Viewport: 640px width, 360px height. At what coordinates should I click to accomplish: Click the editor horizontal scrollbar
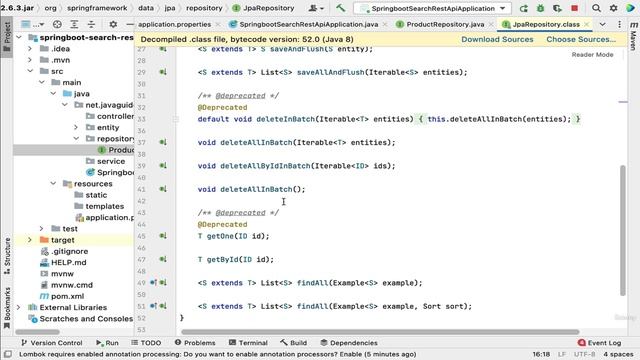[x=380, y=332]
